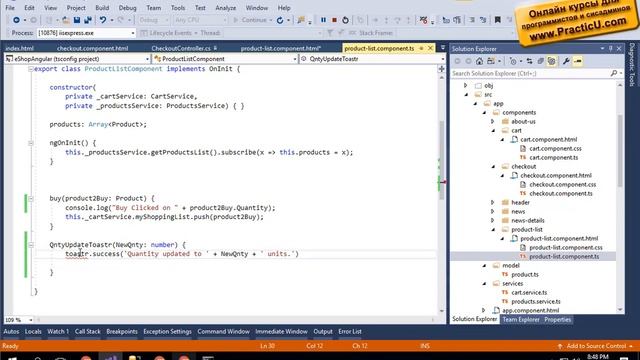Select checkout.component.css file
640x360 pixels.
[562, 184]
